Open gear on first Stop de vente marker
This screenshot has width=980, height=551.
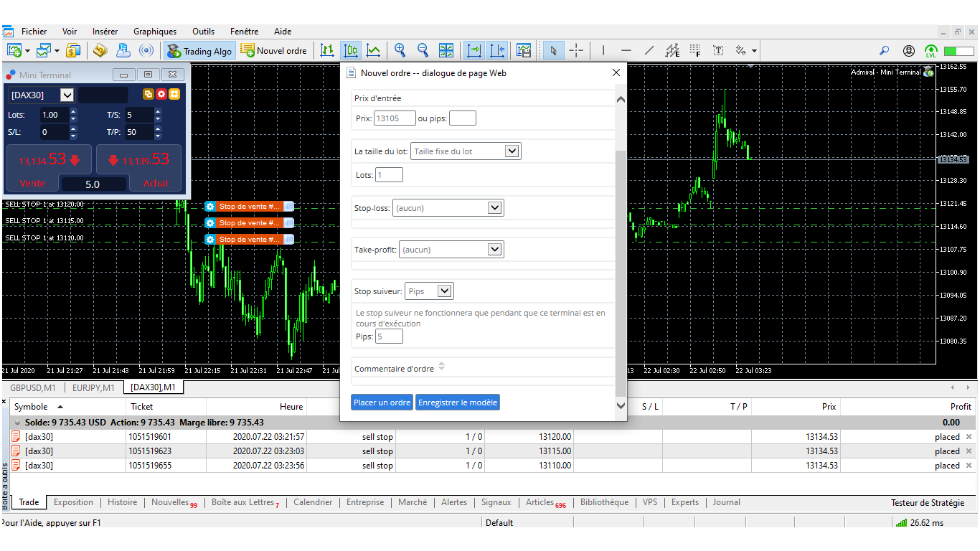pyautogui.click(x=210, y=207)
